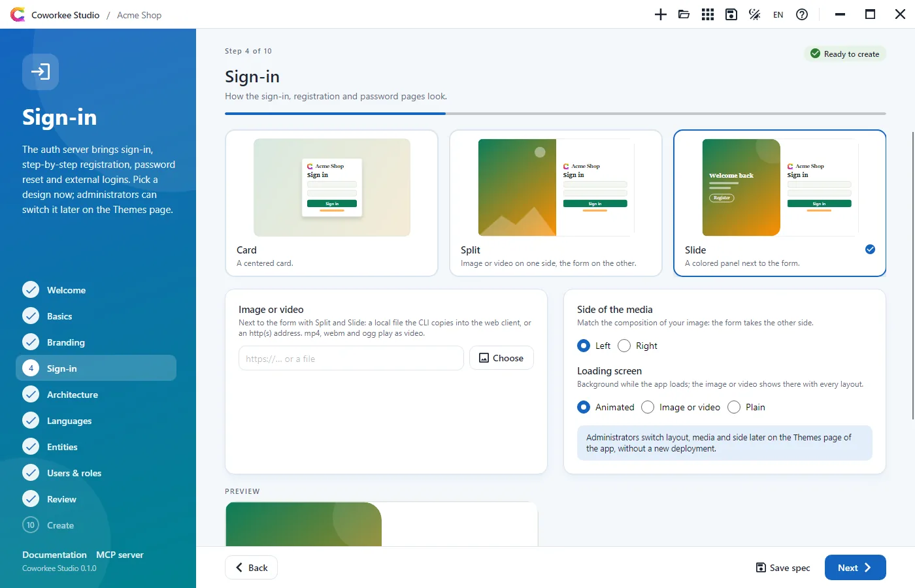Viewport: 915px width, 588px height.
Task: Click the sign-in arrow icon in sidebar
Action: (x=41, y=72)
